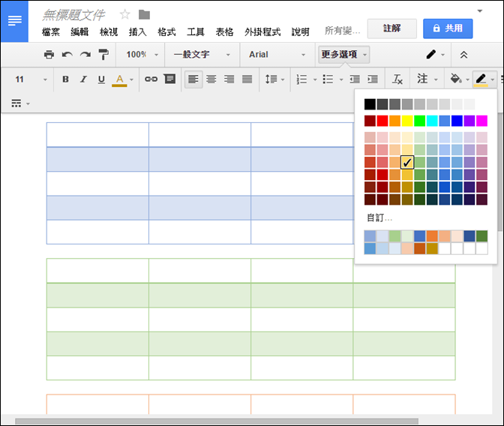Open the line spacing icon
The height and width of the screenshot is (426, 504).
(x=271, y=79)
